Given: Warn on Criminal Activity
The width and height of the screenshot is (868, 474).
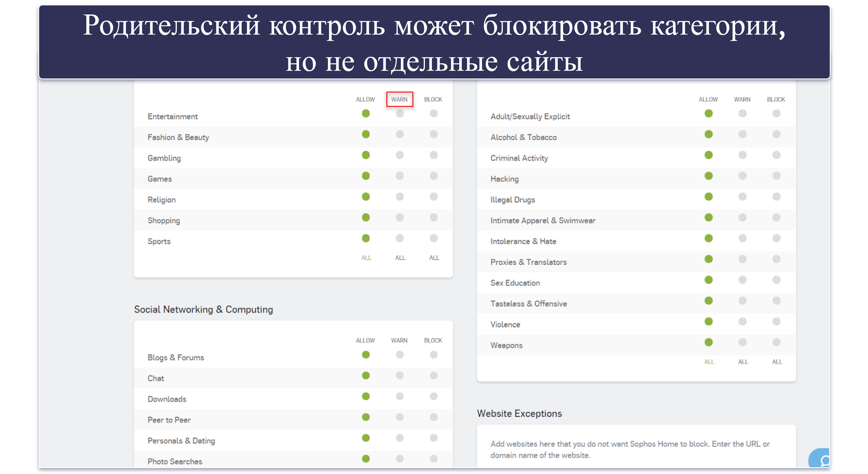Looking at the screenshot, I should pyautogui.click(x=742, y=155).
